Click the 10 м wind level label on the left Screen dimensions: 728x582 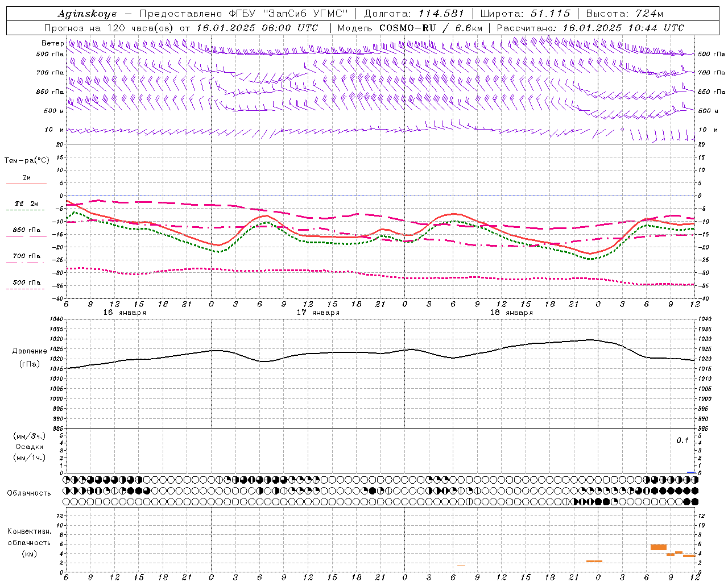(55, 130)
